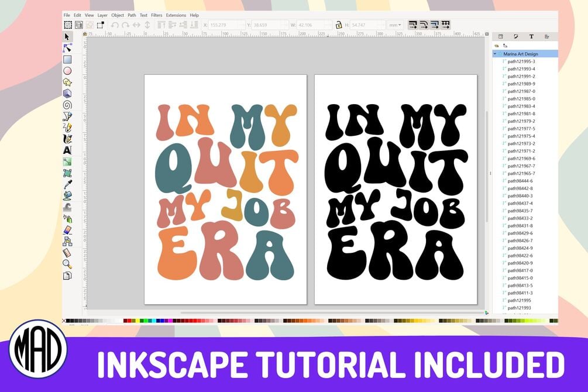Screen dimensions: 588x392
Task: Switch to Fill and Stroke panel tab
Action: coord(516,36)
